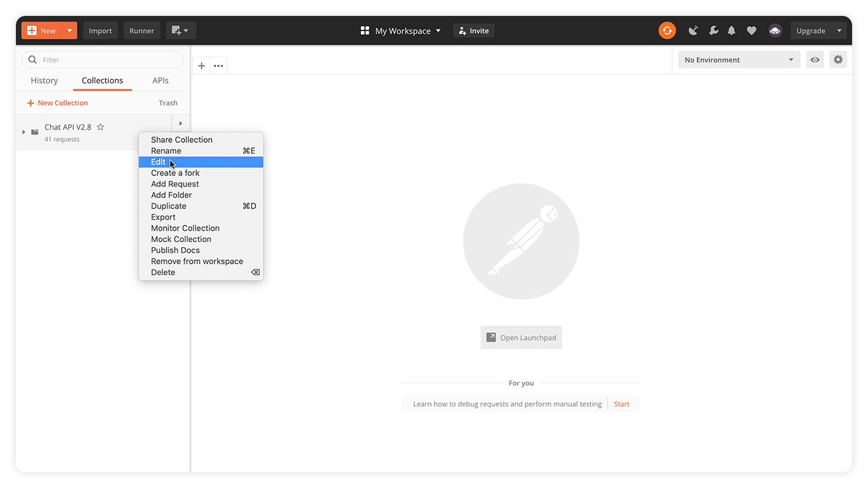Select the Chat API V2.8 collection name
The height and width of the screenshot is (488, 868).
(68, 127)
